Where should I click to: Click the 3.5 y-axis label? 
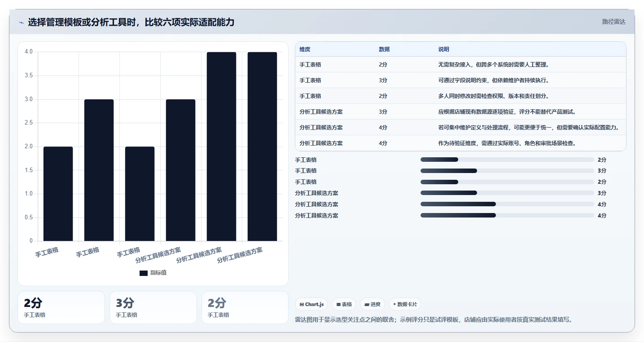click(29, 76)
